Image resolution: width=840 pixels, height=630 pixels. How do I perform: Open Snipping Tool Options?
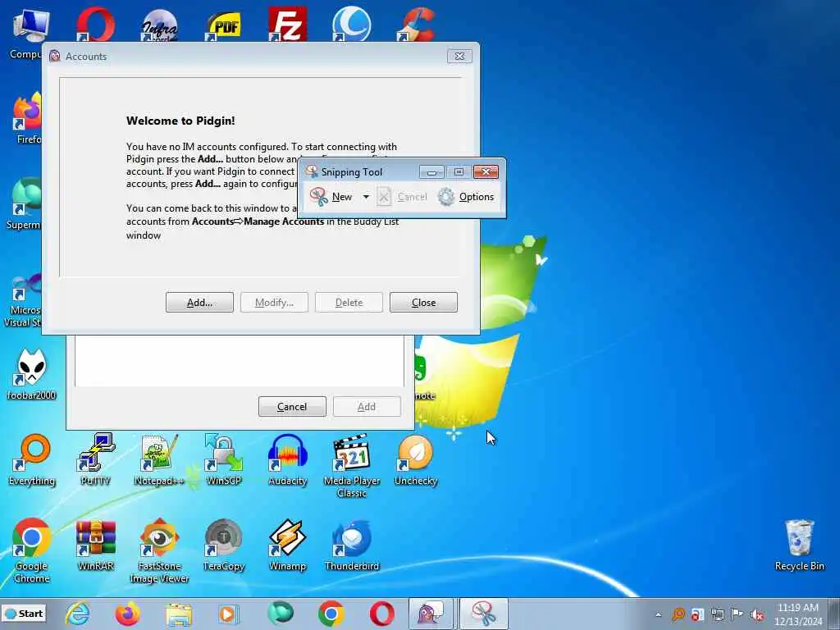pos(466,197)
